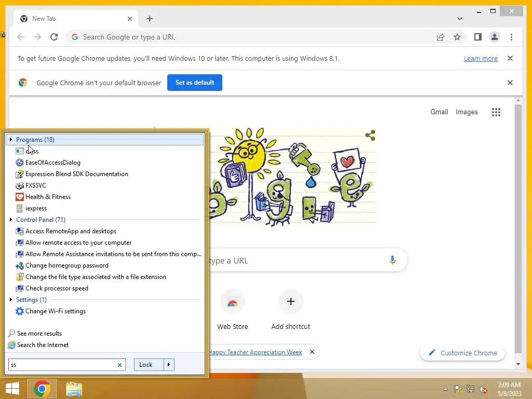
Task: Open Happy Teacher Appreciation Week link
Action: (255, 352)
